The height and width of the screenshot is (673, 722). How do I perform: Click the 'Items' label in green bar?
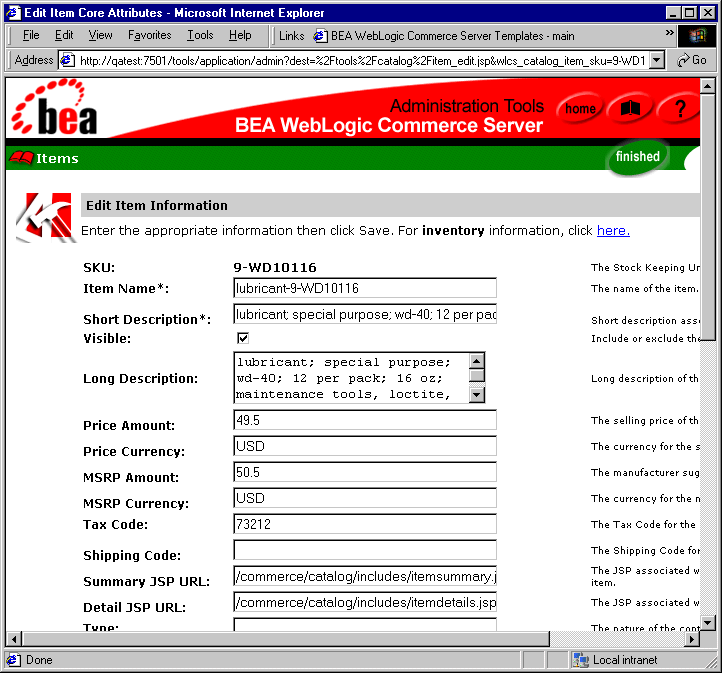(58, 158)
